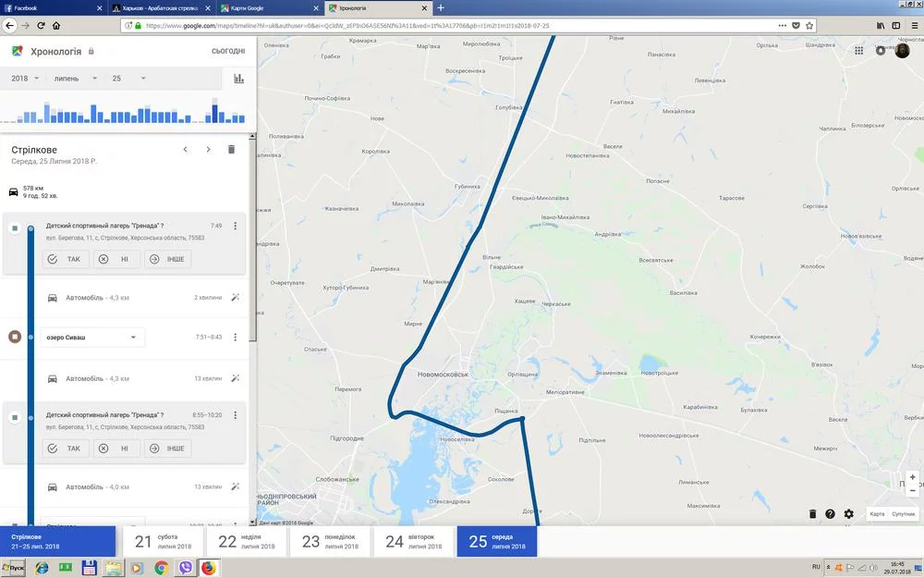
Task: Open the help question mark icon on map
Action: click(x=830, y=513)
